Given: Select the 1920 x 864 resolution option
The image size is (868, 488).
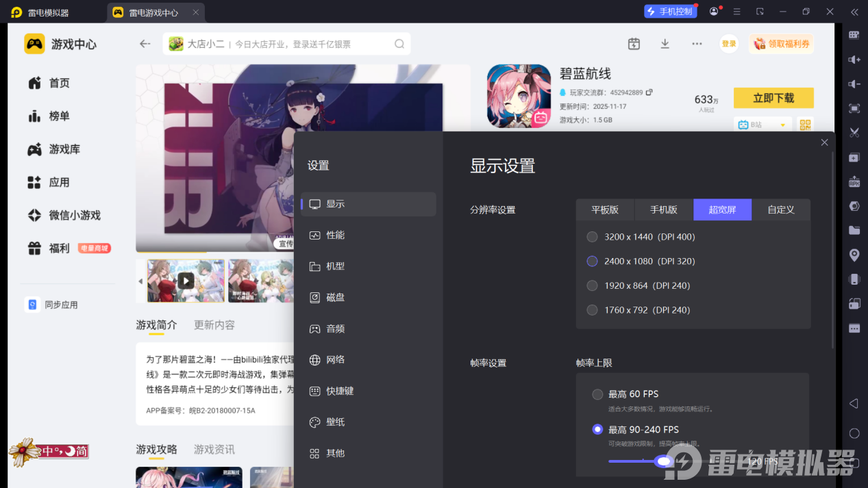Looking at the screenshot, I should [x=638, y=285].
